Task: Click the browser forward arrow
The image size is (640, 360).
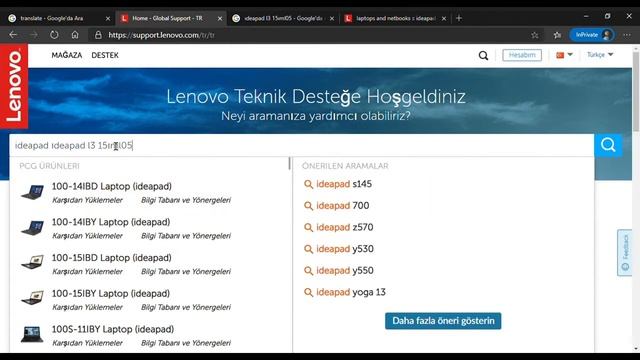Action: [33, 35]
